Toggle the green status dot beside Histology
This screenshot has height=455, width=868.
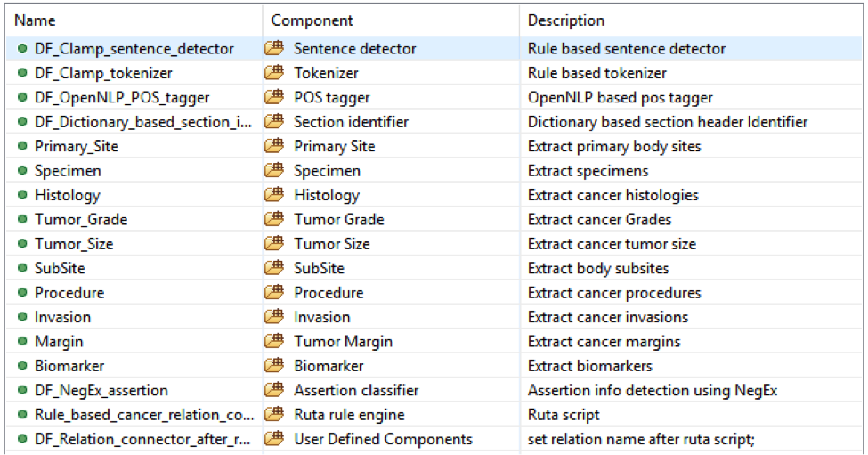click(x=22, y=195)
